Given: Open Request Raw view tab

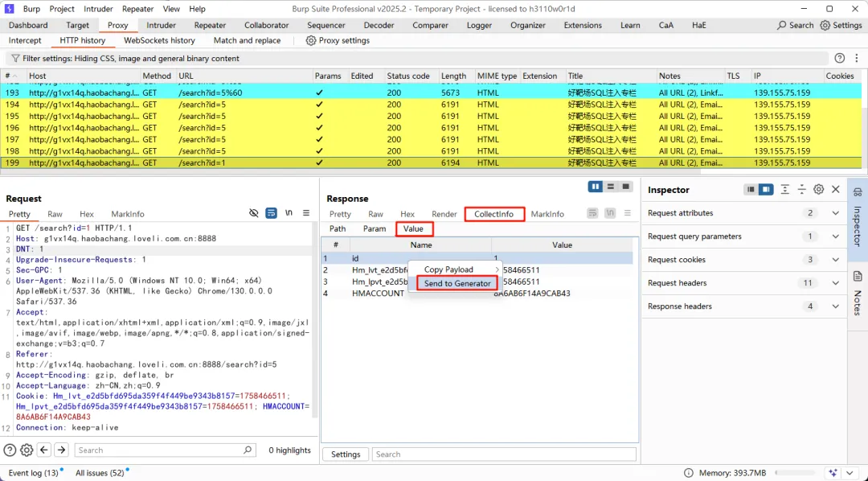Looking at the screenshot, I should (55, 214).
